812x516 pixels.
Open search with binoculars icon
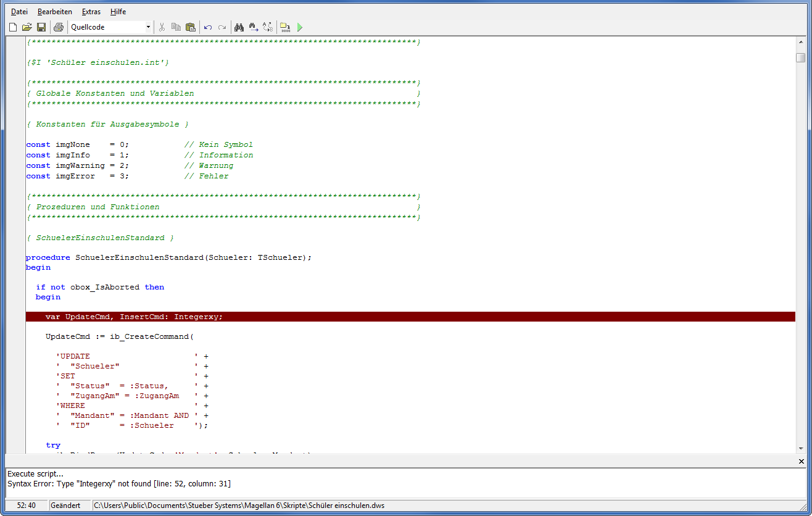tap(239, 27)
